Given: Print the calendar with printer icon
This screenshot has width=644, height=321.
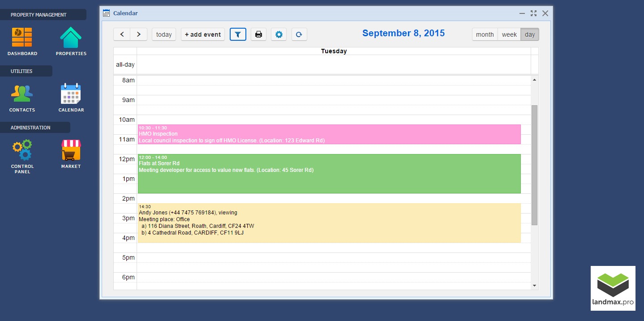Looking at the screenshot, I should tap(258, 34).
